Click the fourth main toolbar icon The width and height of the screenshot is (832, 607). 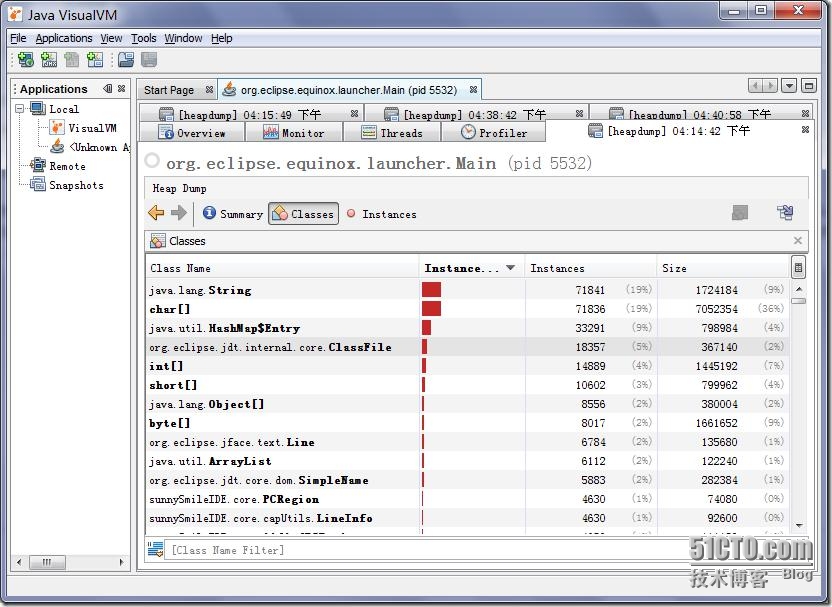(95, 59)
